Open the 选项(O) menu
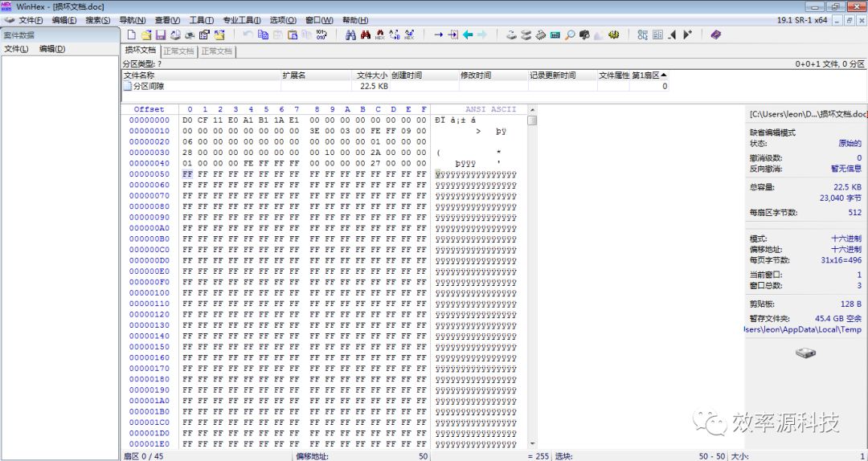 click(x=283, y=20)
